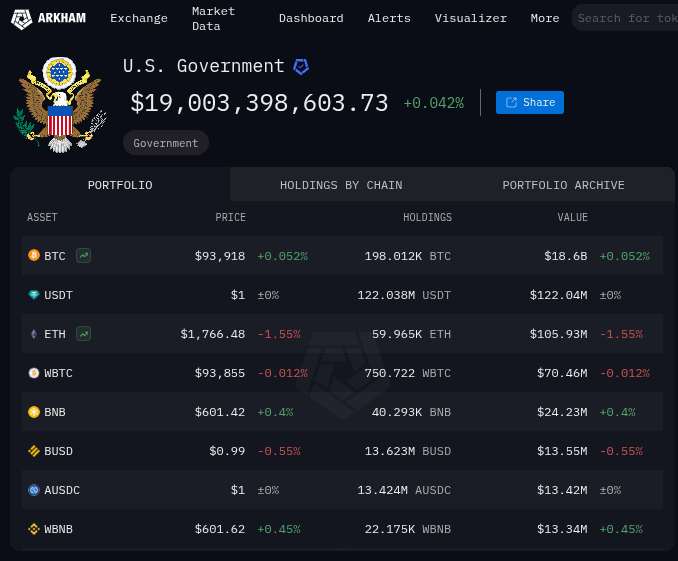Click the ARKHAM brand name text

click(x=62, y=18)
